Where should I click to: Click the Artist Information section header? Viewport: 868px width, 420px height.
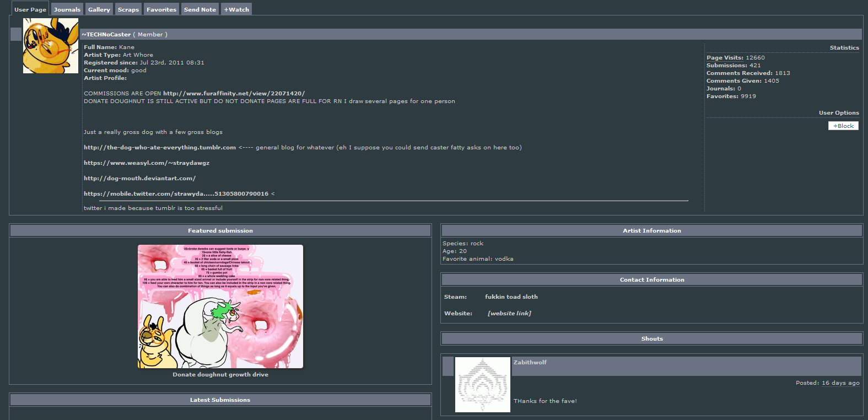point(652,231)
